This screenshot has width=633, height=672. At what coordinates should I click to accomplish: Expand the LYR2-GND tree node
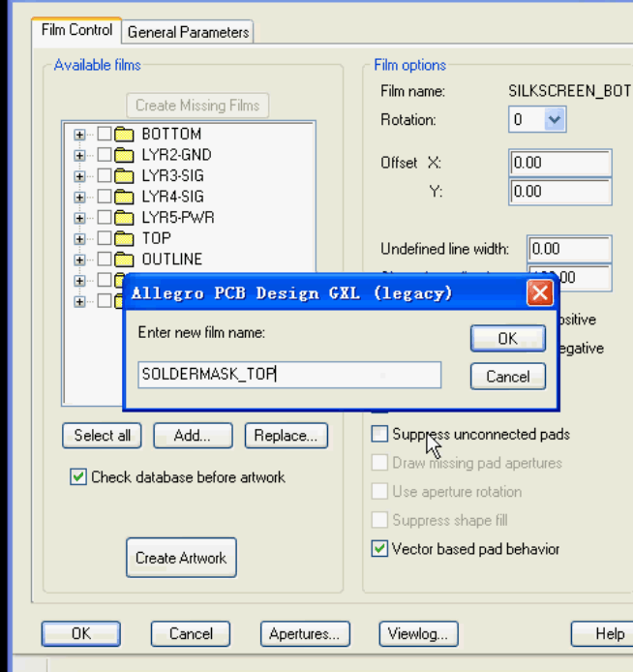79,155
